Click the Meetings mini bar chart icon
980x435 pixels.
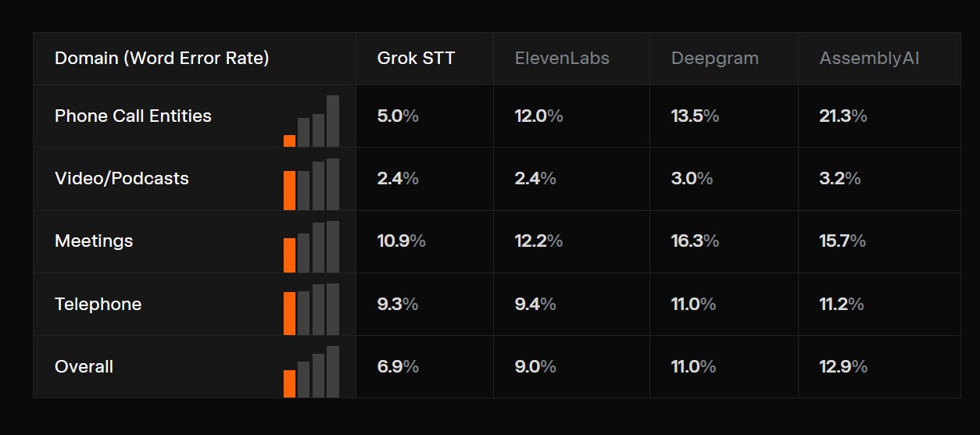tap(311, 247)
